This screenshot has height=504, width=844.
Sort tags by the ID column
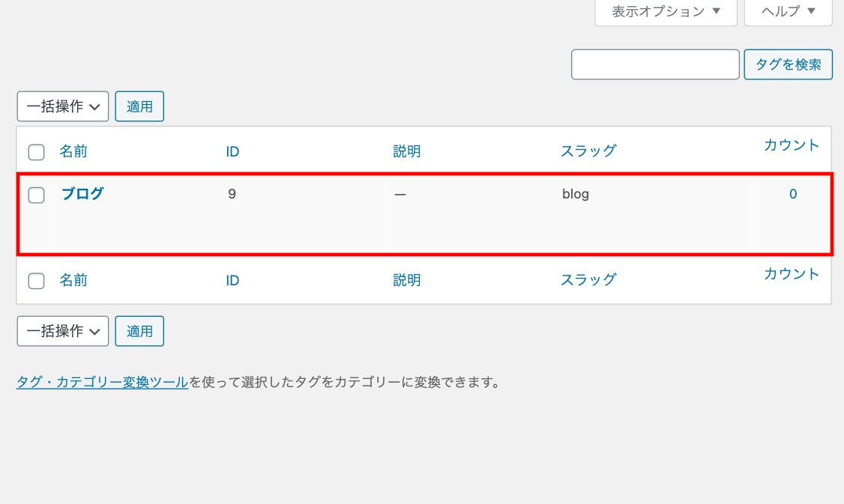(232, 151)
